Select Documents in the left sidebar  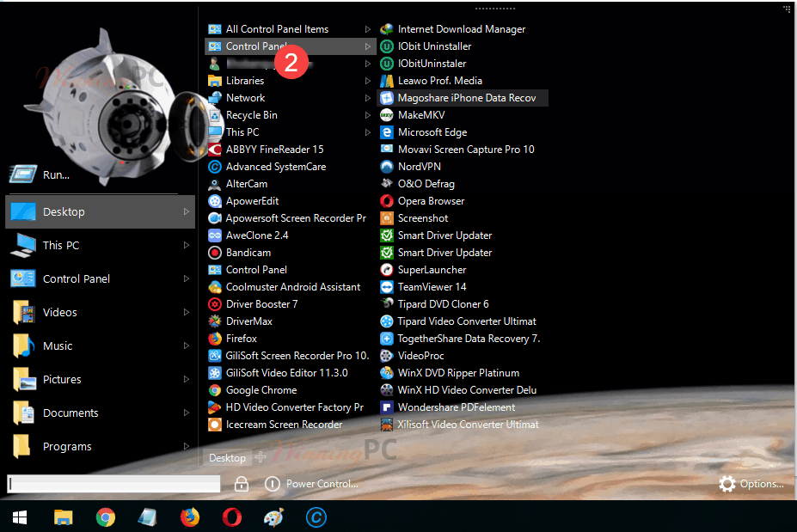pyautogui.click(x=100, y=413)
